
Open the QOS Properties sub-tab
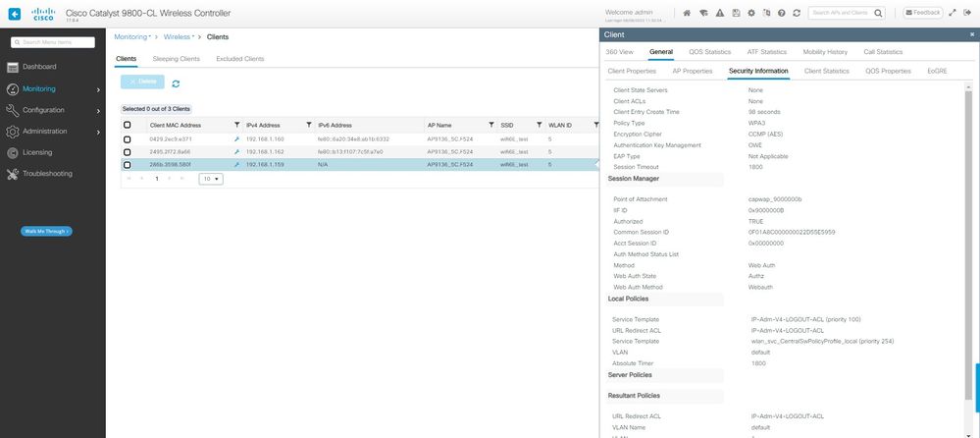(x=888, y=72)
